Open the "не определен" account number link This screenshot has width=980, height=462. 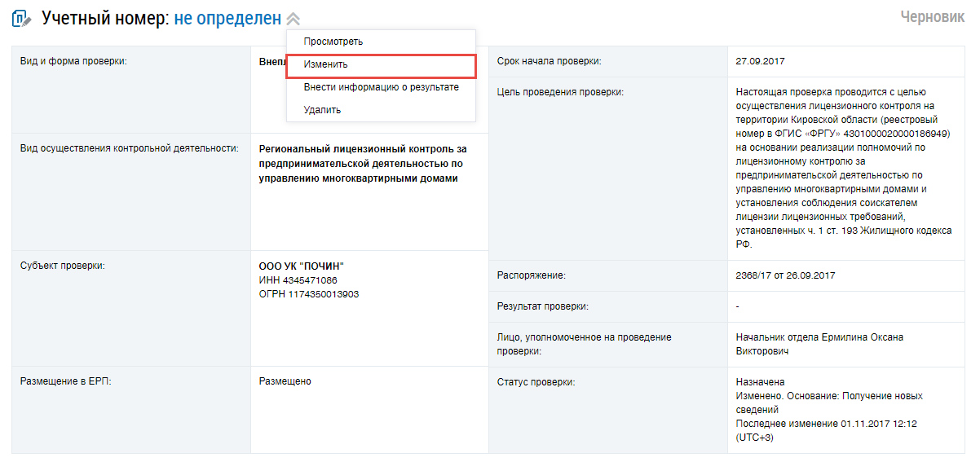click(x=227, y=18)
